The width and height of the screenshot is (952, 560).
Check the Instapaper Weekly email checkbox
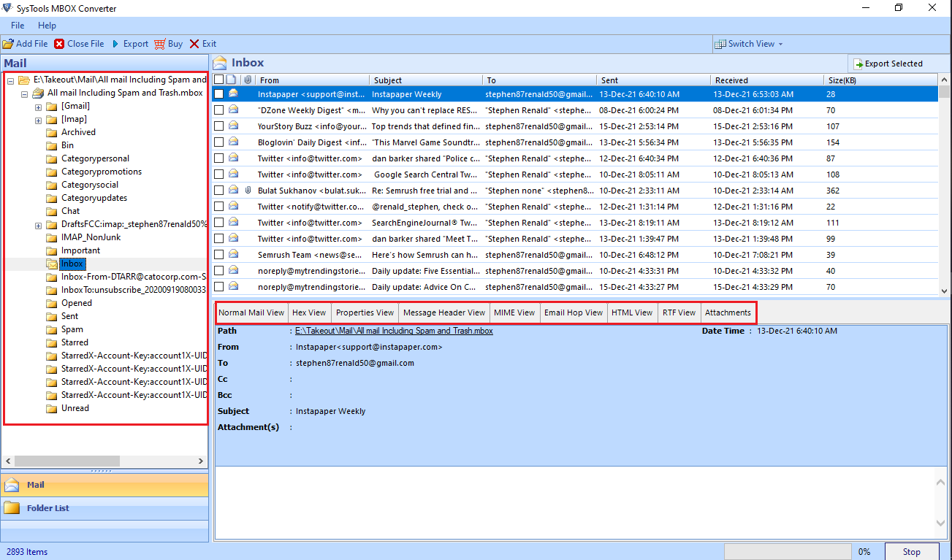coord(218,93)
